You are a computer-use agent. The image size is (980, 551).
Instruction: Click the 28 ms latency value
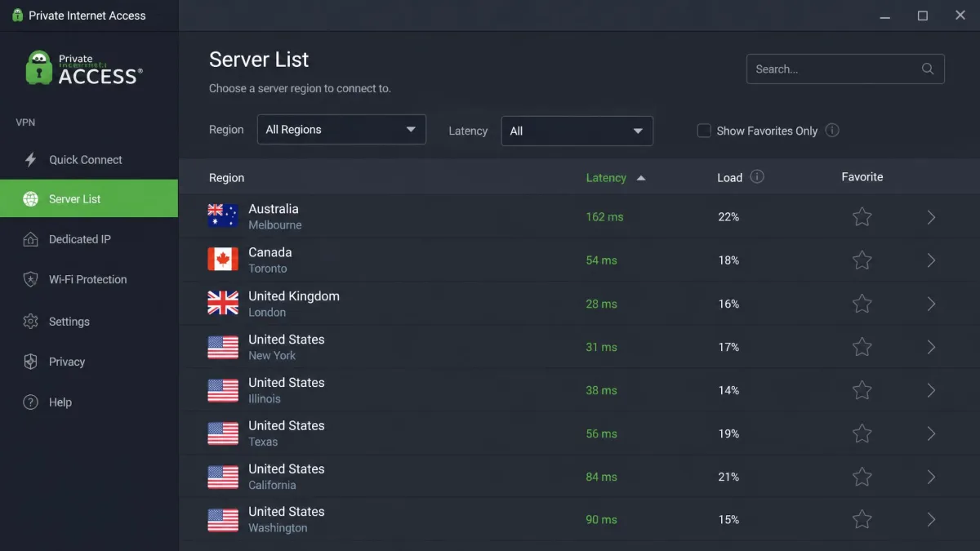(601, 304)
